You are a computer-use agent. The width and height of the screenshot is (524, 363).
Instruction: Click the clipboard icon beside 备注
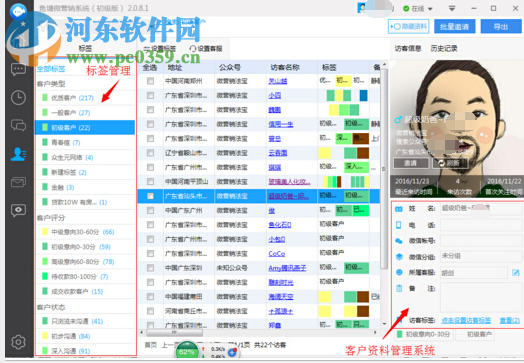pos(399,288)
